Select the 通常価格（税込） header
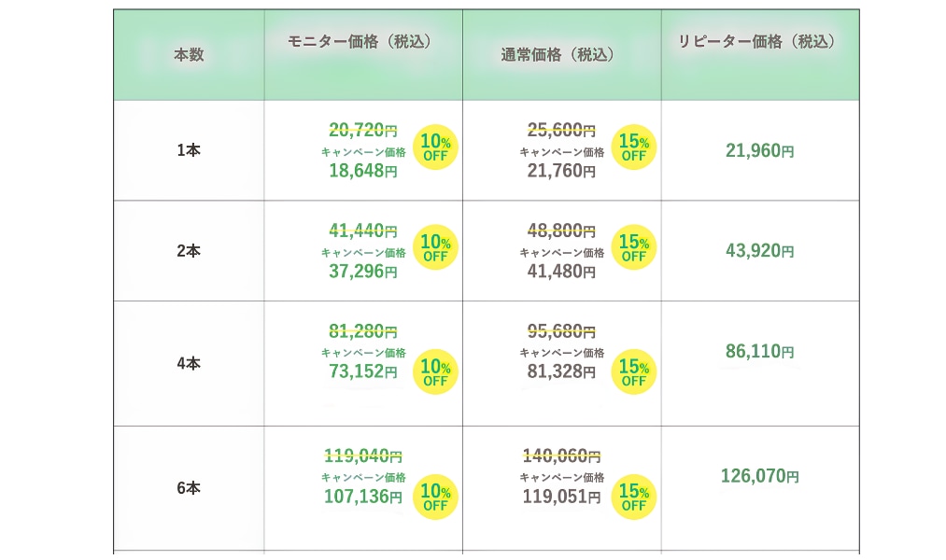Viewport: 946px width, 560px height. 558,55
